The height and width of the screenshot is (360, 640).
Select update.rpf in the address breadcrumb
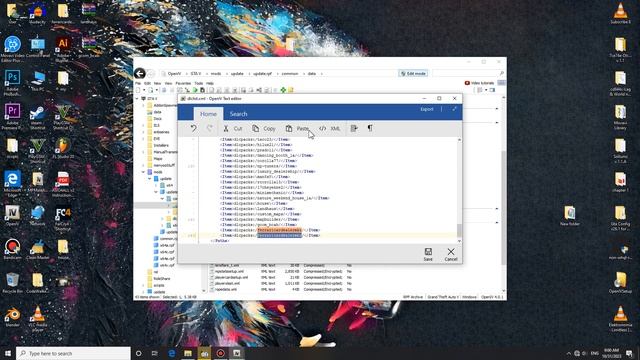262,74
